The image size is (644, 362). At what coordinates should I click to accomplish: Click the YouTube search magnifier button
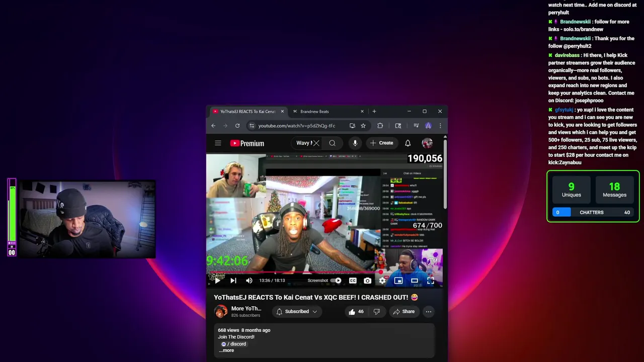333,143
